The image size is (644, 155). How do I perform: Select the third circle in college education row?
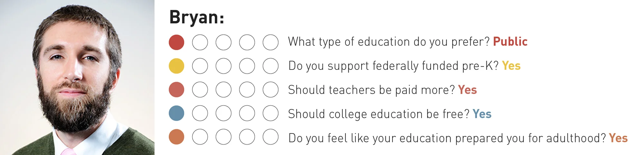click(x=223, y=113)
